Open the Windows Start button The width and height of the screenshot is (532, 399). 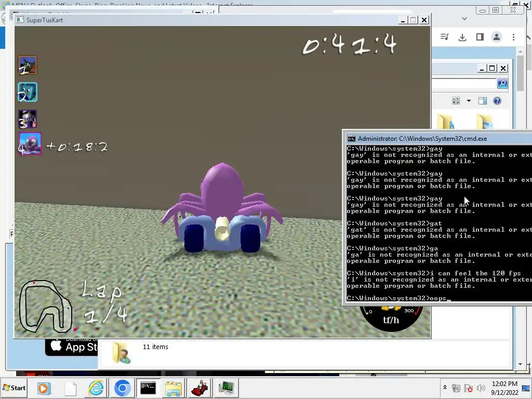point(14,388)
